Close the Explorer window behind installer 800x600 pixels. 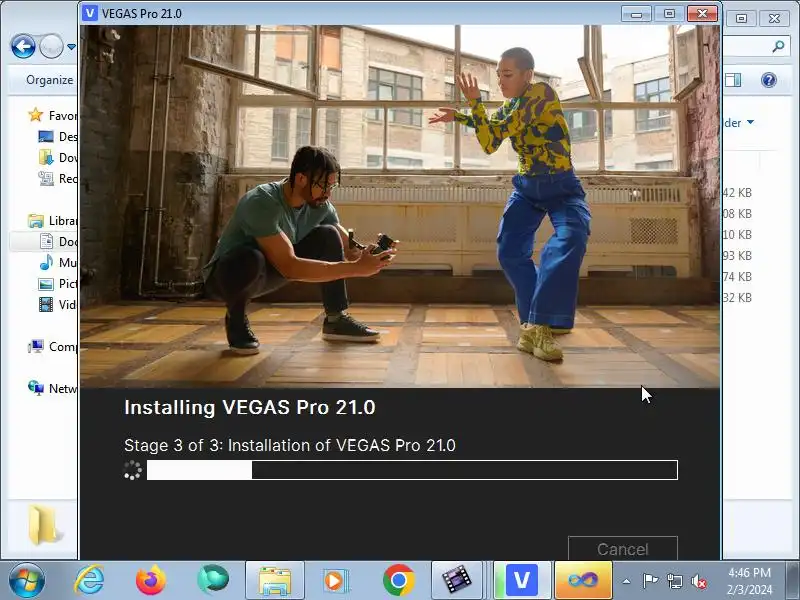coord(774,18)
